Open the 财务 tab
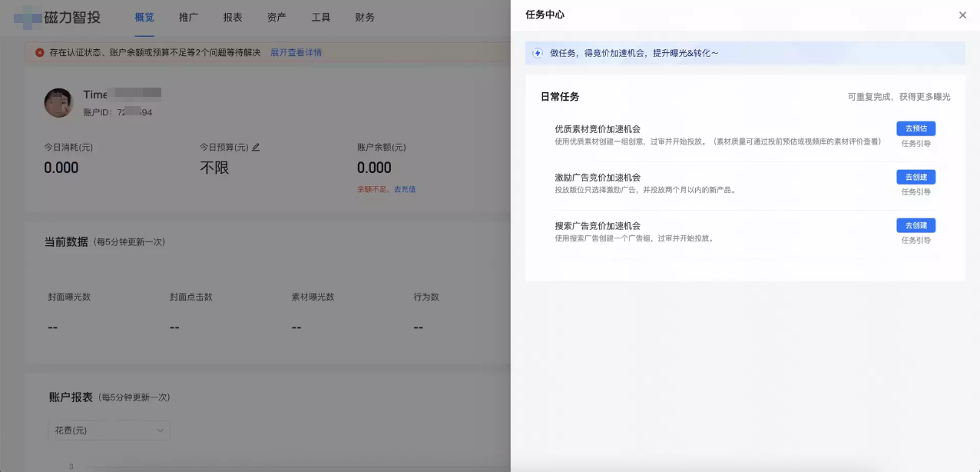This screenshot has height=472, width=980. coord(364,18)
